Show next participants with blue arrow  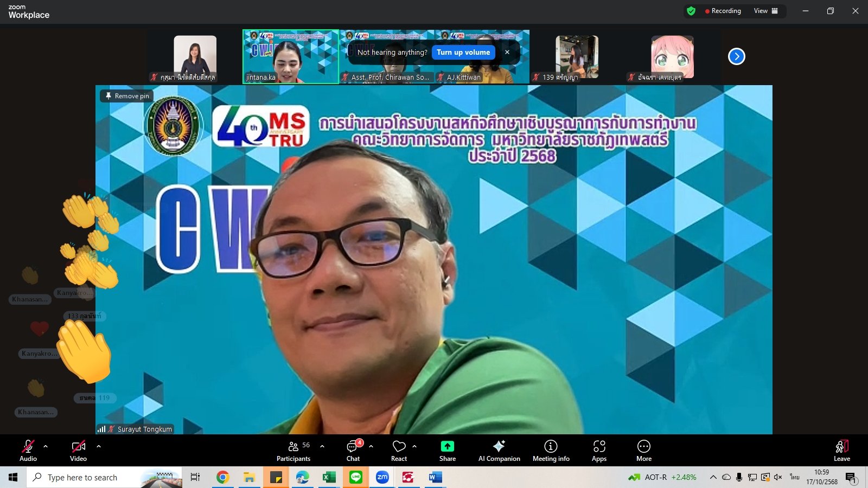point(736,56)
